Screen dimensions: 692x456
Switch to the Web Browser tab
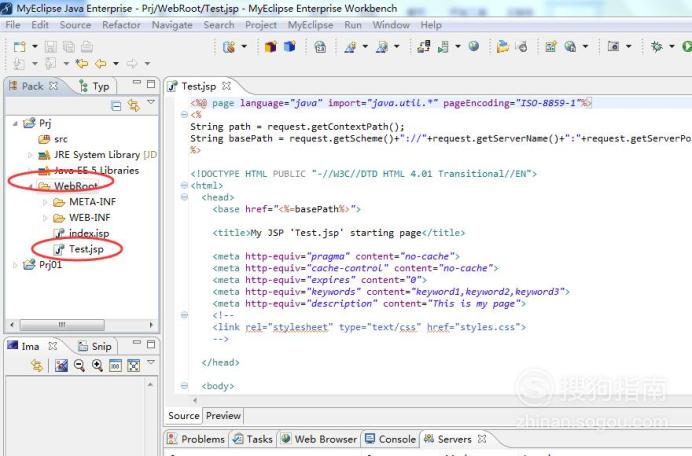click(x=319, y=439)
